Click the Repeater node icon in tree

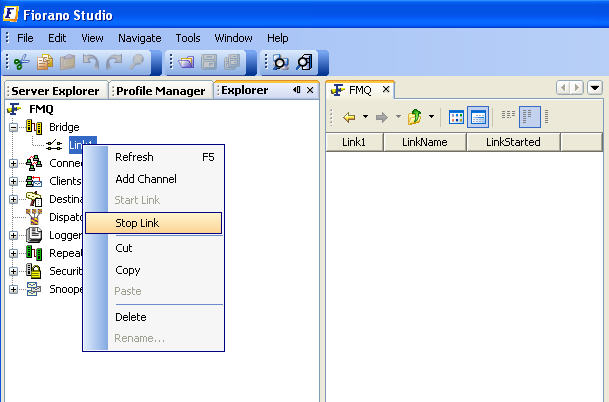34,253
